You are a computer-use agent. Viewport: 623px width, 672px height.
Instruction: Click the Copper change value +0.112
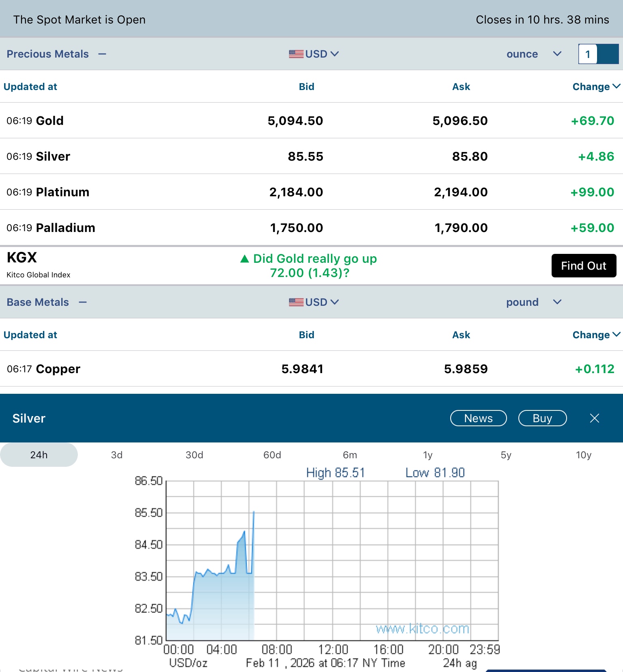(595, 369)
